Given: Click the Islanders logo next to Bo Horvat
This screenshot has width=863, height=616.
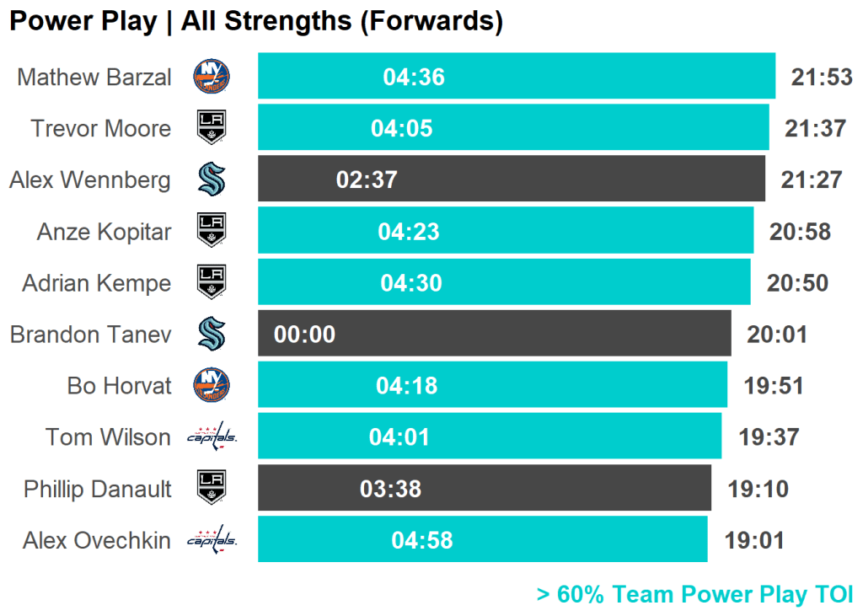Looking at the screenshot, I should click(x=212, y=385).
